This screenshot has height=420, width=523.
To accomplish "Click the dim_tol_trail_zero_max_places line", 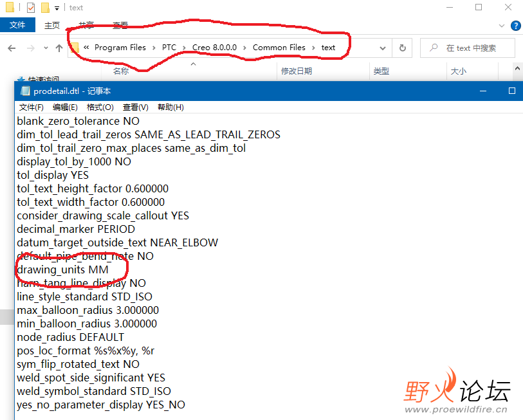I will (x=131, y=148).
